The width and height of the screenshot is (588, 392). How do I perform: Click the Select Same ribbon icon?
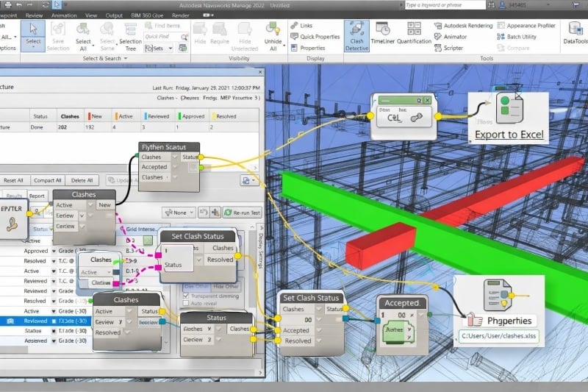pyautogui.click(x=107, y=36)
